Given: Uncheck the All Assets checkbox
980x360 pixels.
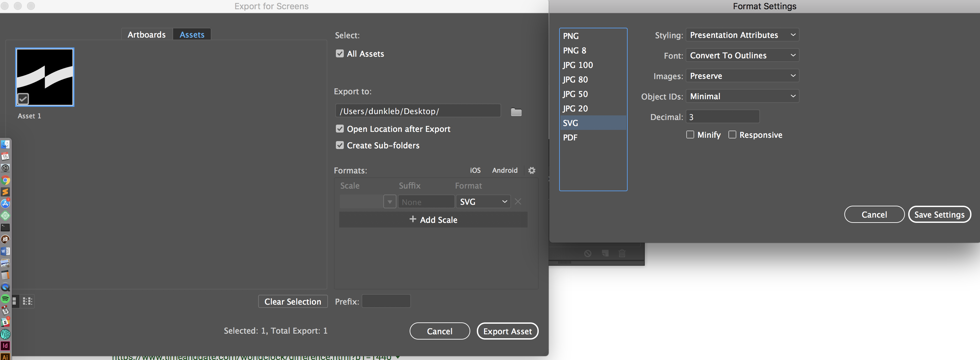Looking at the screenshot, I should point(340,53).
